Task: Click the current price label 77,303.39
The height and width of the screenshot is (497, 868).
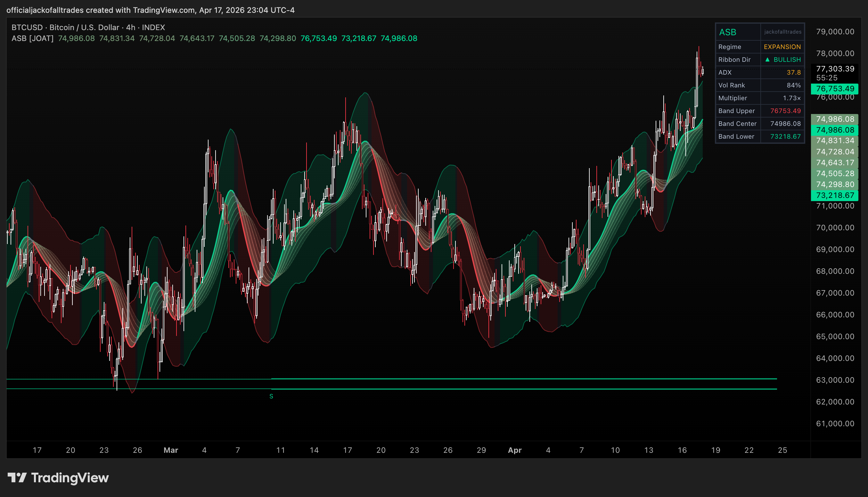Action: coord(835,69)
